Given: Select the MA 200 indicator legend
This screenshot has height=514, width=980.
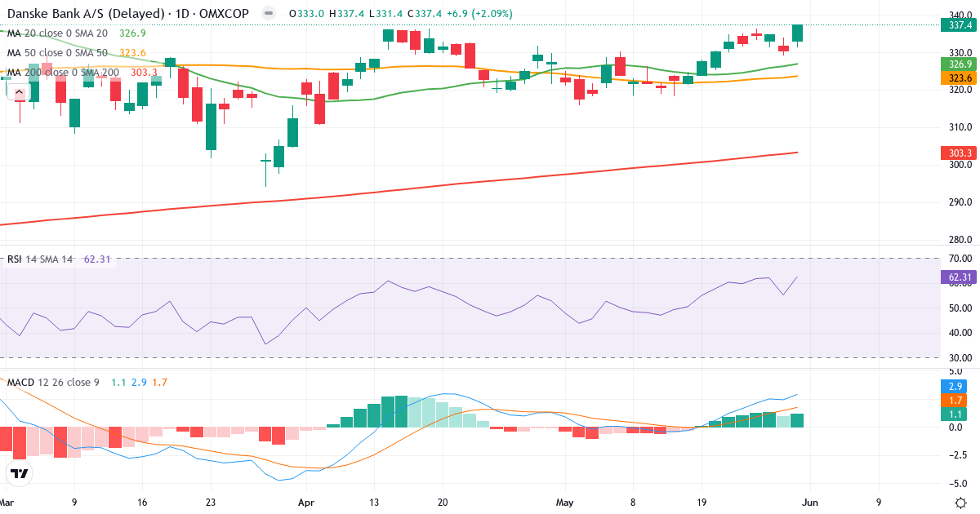Looking at the screenshot, I should pyautogui.click(x=62, y=73).
